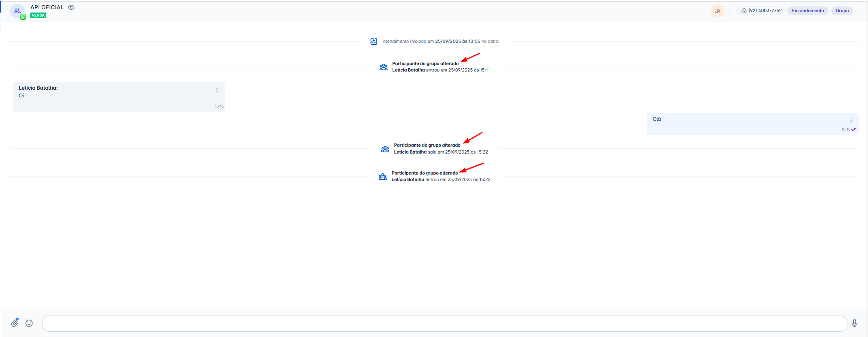Click the Atendimento iniciado inbox icon

(374, 41)
